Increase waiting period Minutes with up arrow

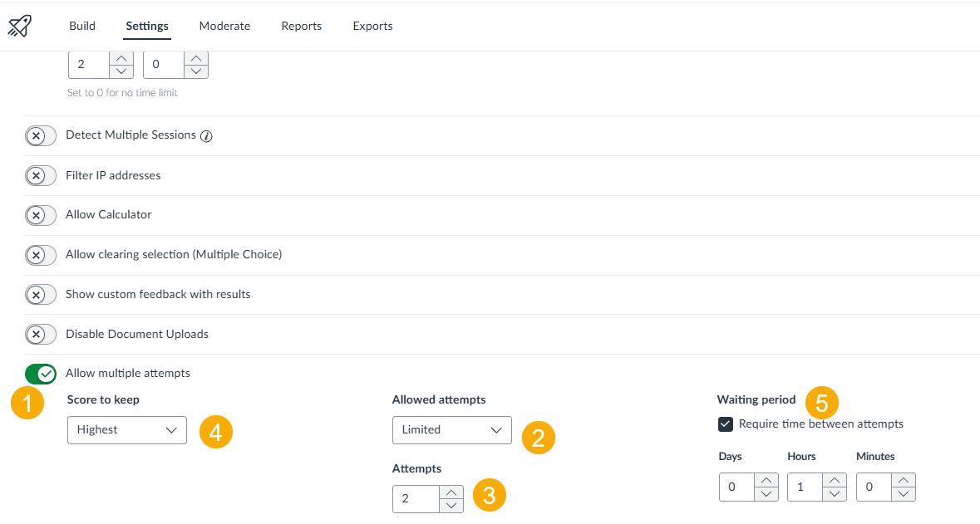pyautogui.click(x=904, y=480)
